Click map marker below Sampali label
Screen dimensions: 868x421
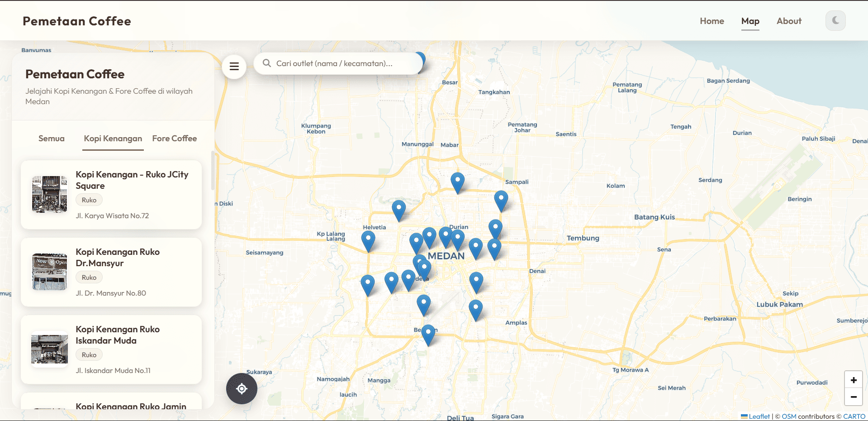coord(501,201)
